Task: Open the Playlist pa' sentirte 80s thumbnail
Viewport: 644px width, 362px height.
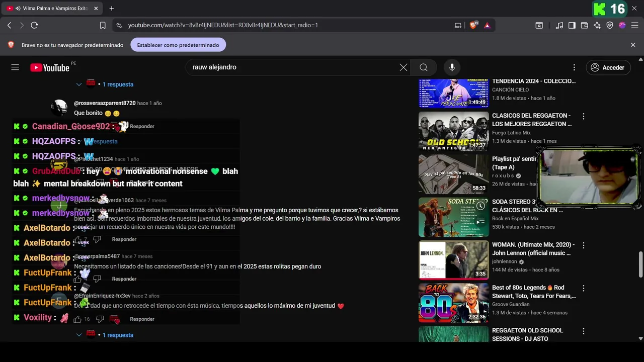Action: coord(453,174)
